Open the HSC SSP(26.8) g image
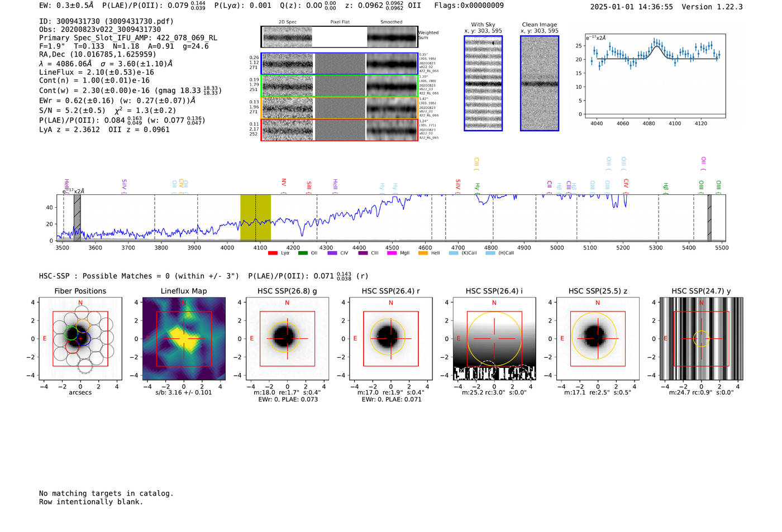 [x=287, y=339]
